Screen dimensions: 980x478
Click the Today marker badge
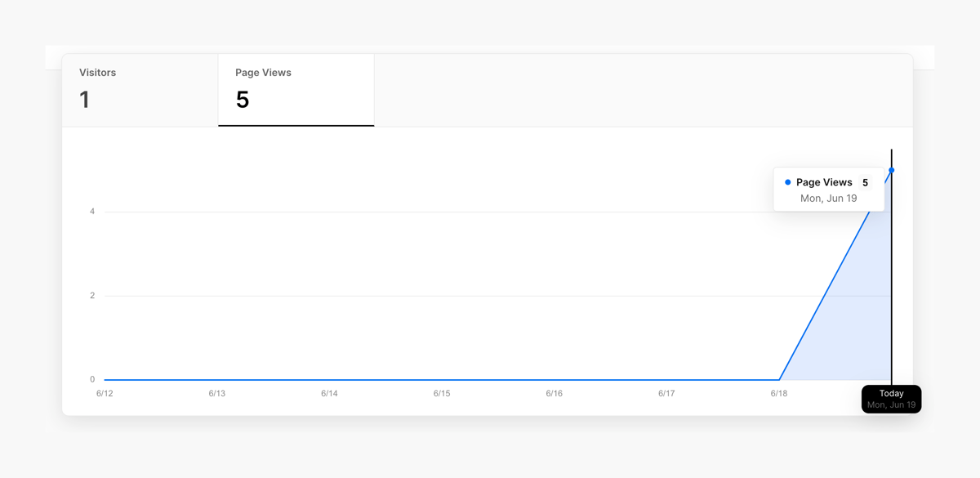coord(891,399)
